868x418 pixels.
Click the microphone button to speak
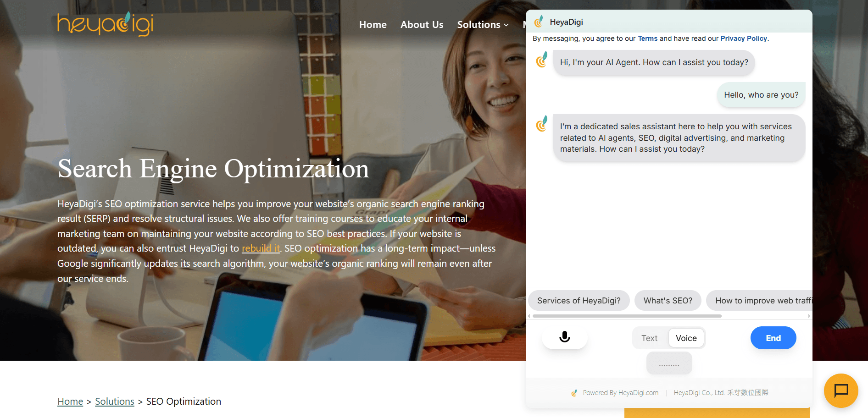565,337
